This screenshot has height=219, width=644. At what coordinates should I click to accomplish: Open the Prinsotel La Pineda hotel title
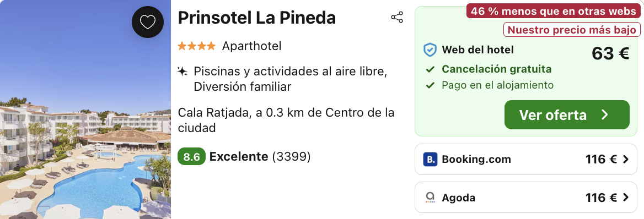pos(257,18)
